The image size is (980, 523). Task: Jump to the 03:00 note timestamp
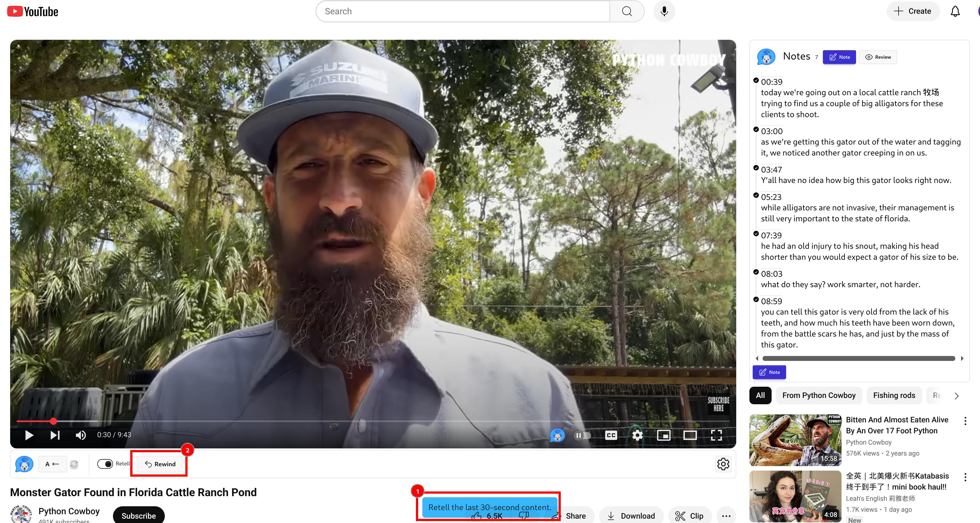(x=772, y=131)
